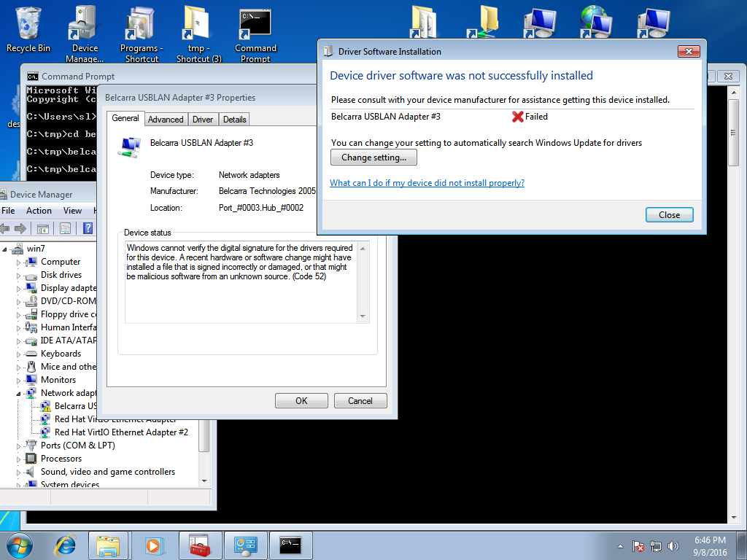This screenshot has width=747, height=560.
Task: Launch Internet Explorer from the taskbar
Action: coord(65,545)
